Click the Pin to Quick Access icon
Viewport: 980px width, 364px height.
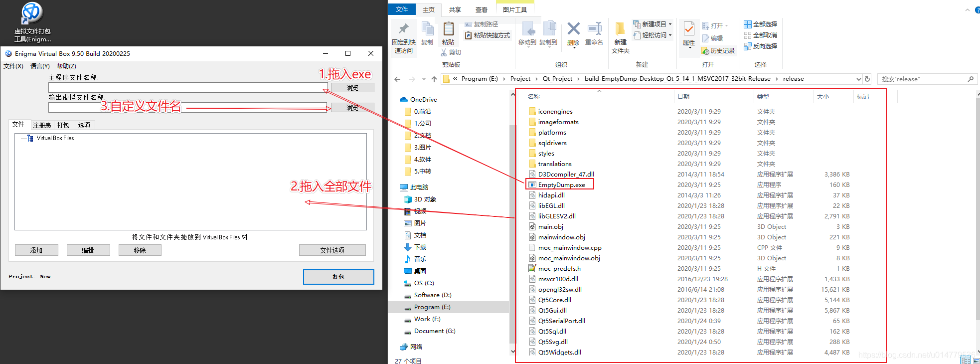click(404, 28)
